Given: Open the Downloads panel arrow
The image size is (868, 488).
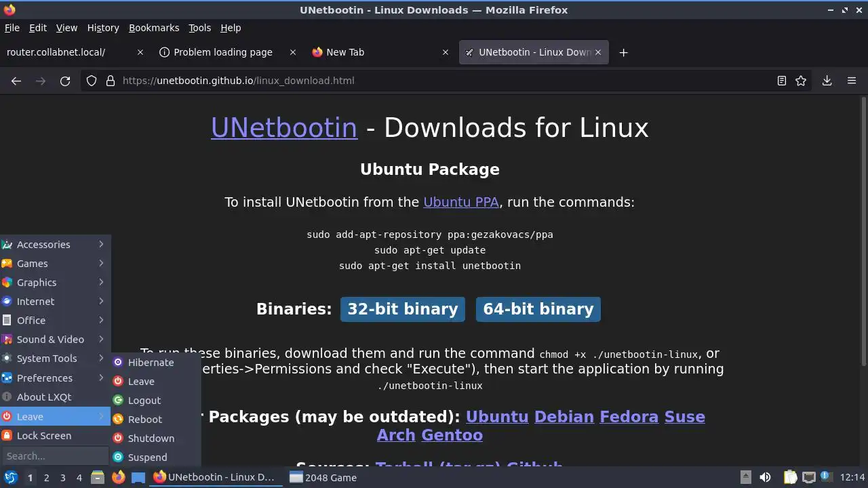Looking at the screenshot, I should (827, 81).
